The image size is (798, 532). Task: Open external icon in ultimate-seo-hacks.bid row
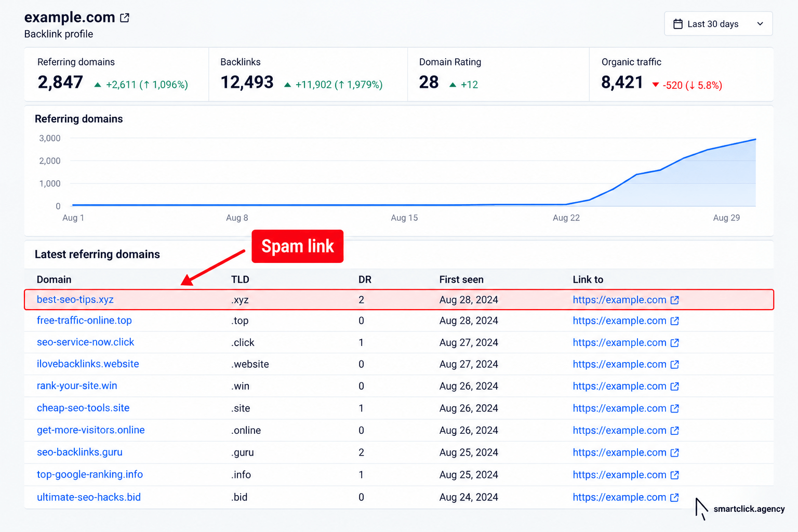[675, 497]
